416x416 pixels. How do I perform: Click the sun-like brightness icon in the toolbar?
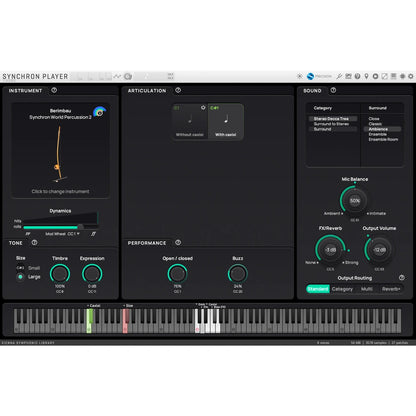pyautogui.click(x=300, y=76)
